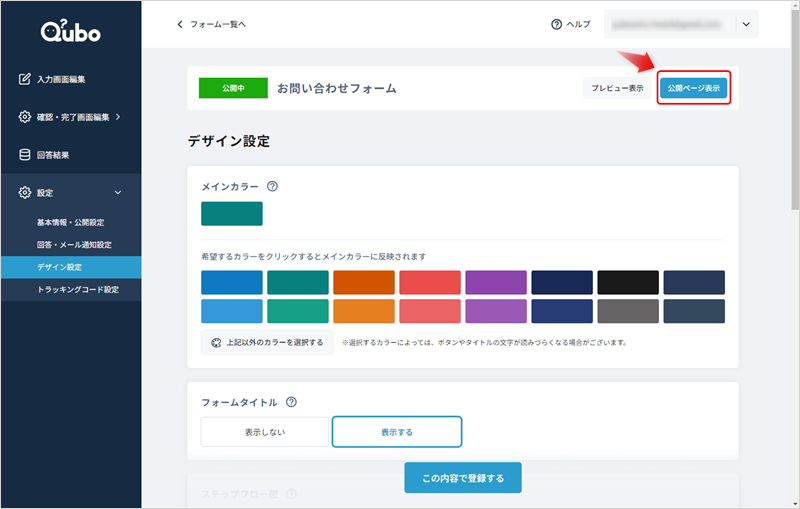
Task: Open 基本情報・公開設定 in sidebar
Action: [x=70, y=222]
